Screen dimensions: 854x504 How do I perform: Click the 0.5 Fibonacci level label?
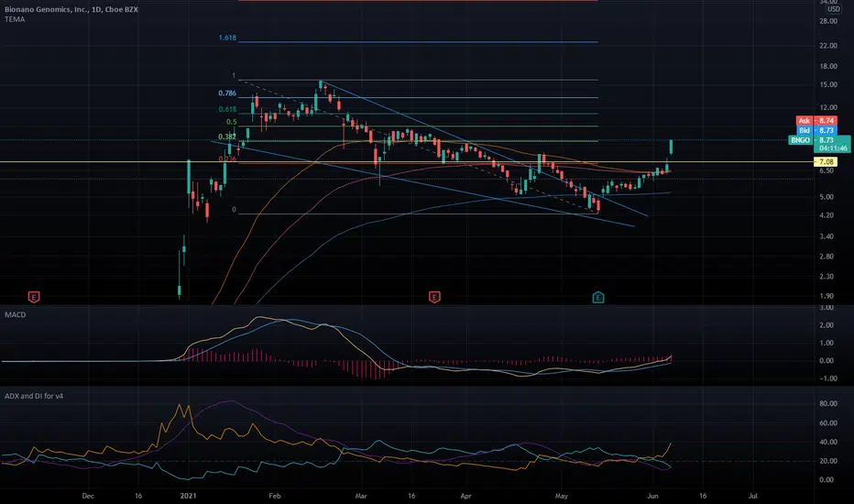click(232, 122)
